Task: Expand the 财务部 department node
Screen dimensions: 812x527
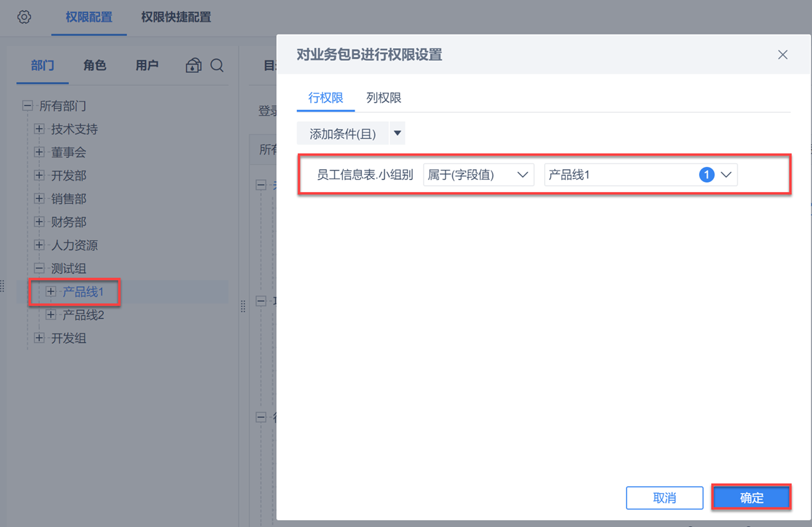Action: [39, 222]
